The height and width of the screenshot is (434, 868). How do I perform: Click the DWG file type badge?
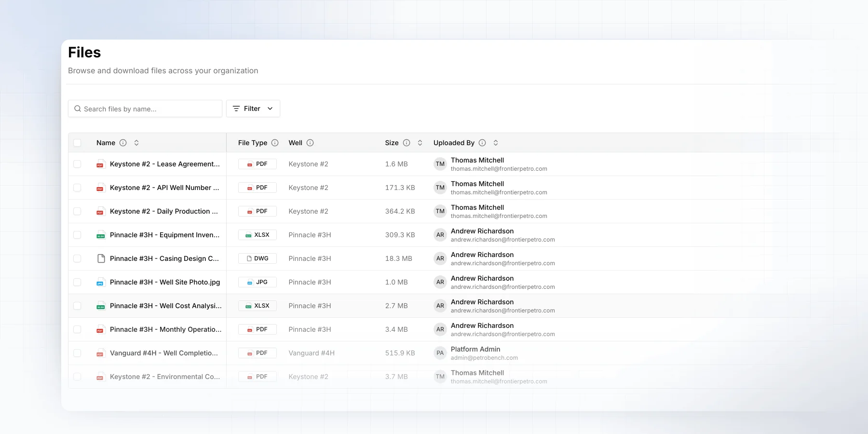tap(258, 258)
